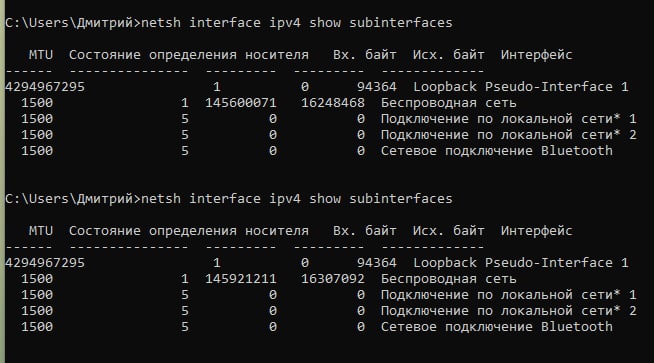Click 'Состояние определения носителя' header in second table
Screen dimensions: 654x363
[189, 231]
